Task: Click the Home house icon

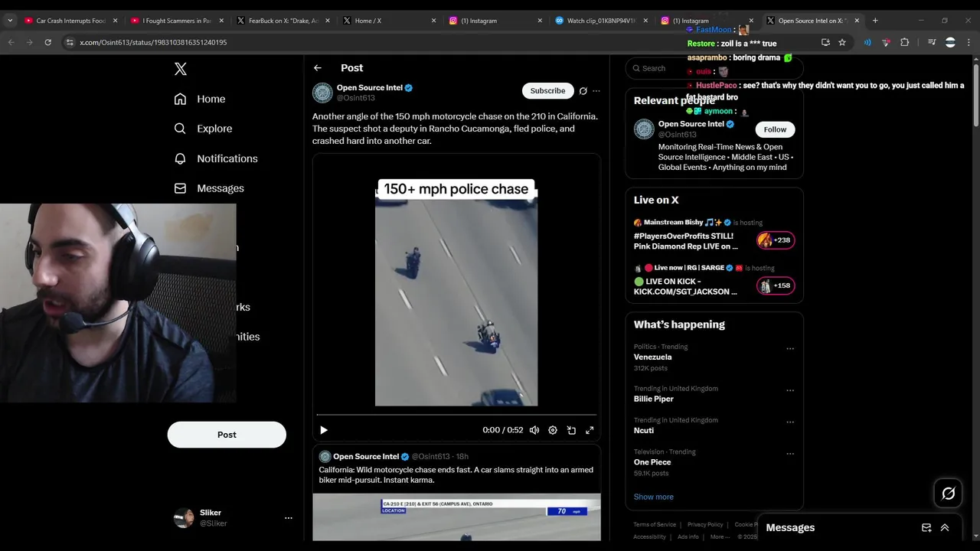Action: [180, 99]
